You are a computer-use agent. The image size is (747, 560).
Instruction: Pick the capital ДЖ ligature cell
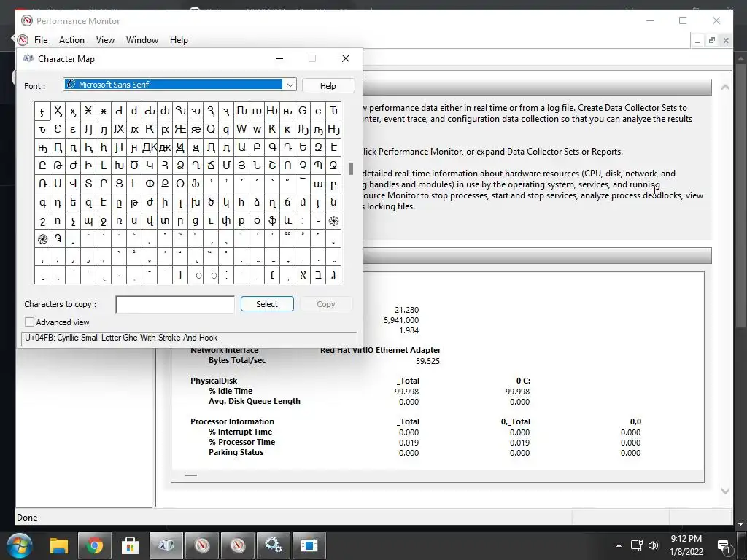tap(150, 147)
